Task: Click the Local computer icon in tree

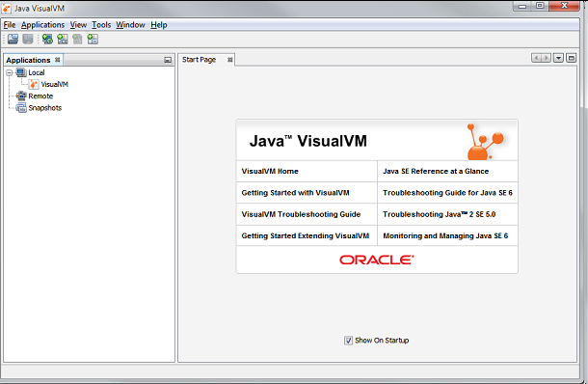Action: (21, 72)
